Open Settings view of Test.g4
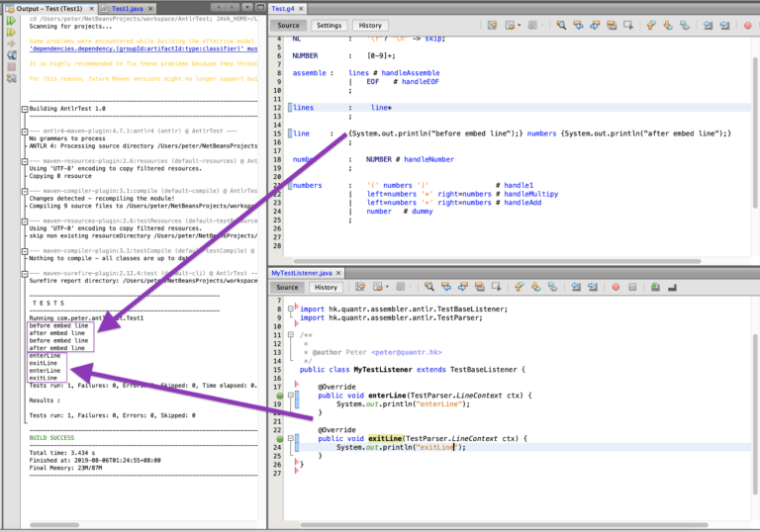Viewport: 760px width, 532px height. 330,25
